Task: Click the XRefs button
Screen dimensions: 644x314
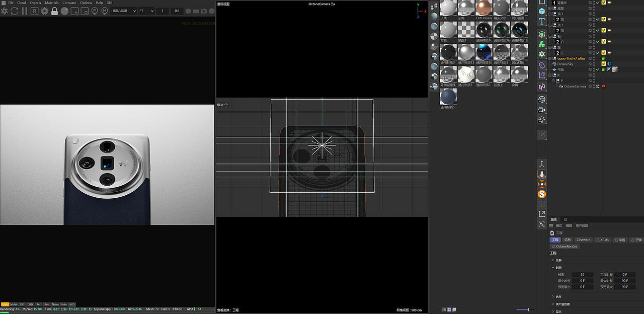Action: click(x=603, y=240)
